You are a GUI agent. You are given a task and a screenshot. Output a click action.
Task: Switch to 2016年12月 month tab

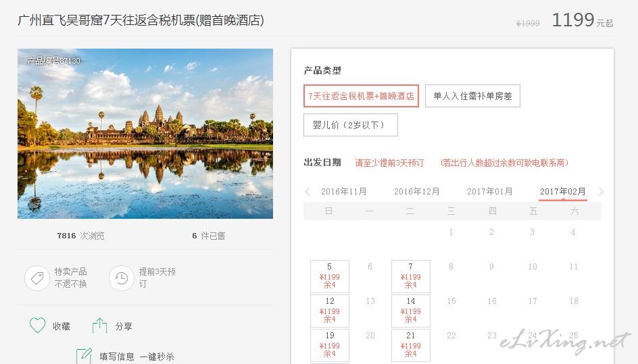416,192
